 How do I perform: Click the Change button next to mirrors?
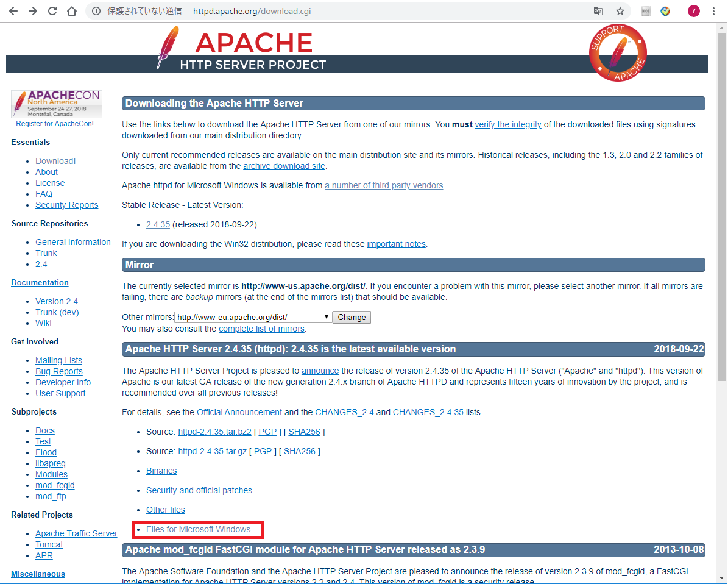pos(352,317)
